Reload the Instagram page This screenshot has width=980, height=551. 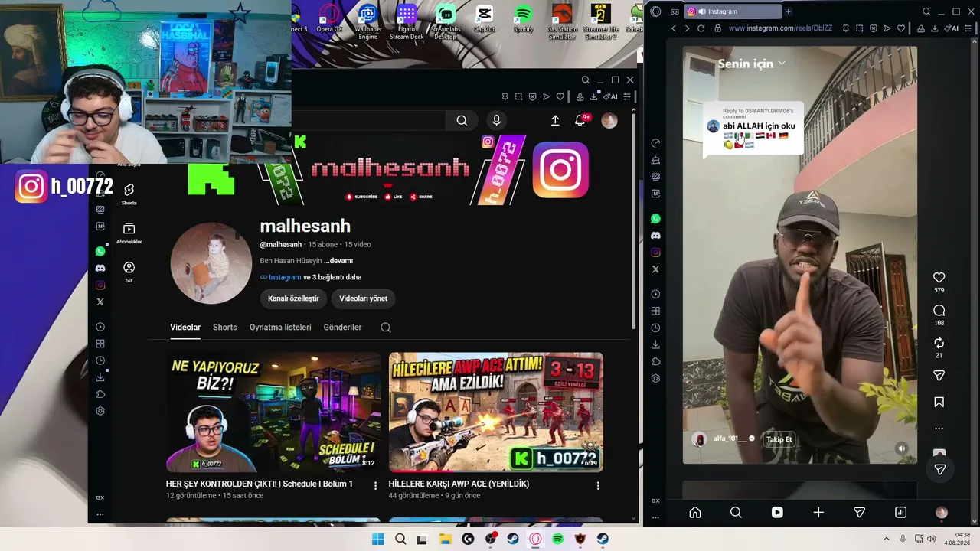pyautogui.click(x=701, y=28)
